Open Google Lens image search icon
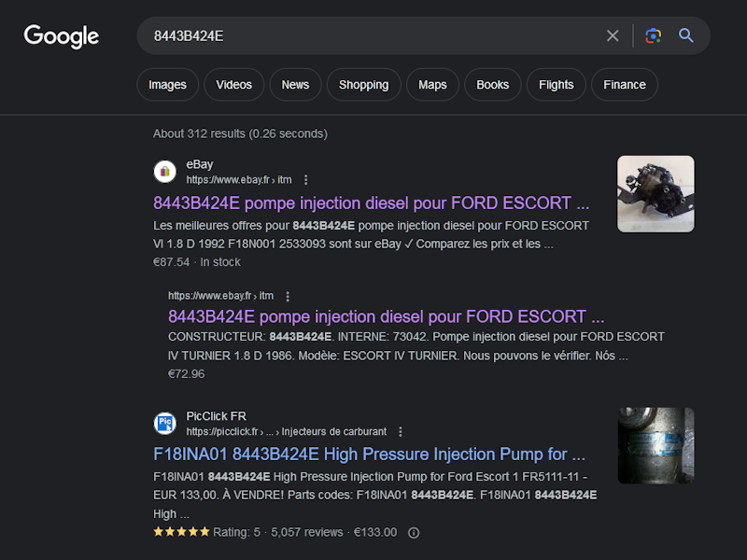 pyautogui.click(x=653, y=35)
